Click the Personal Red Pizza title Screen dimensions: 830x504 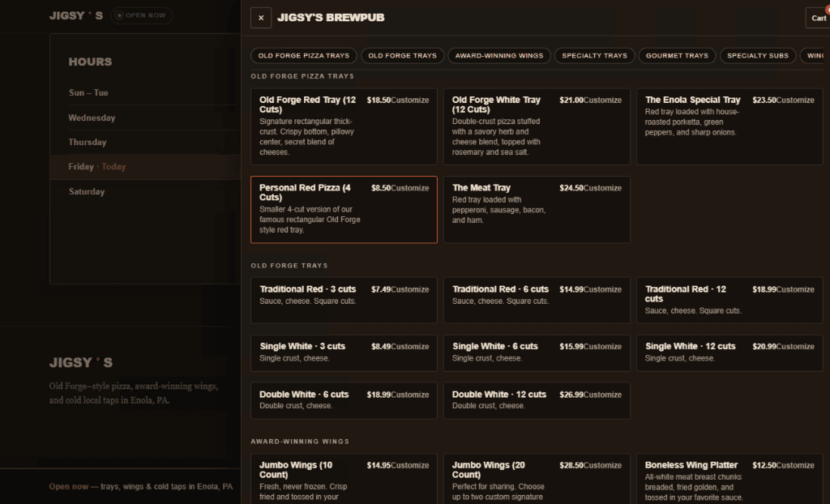coord(305,192)
